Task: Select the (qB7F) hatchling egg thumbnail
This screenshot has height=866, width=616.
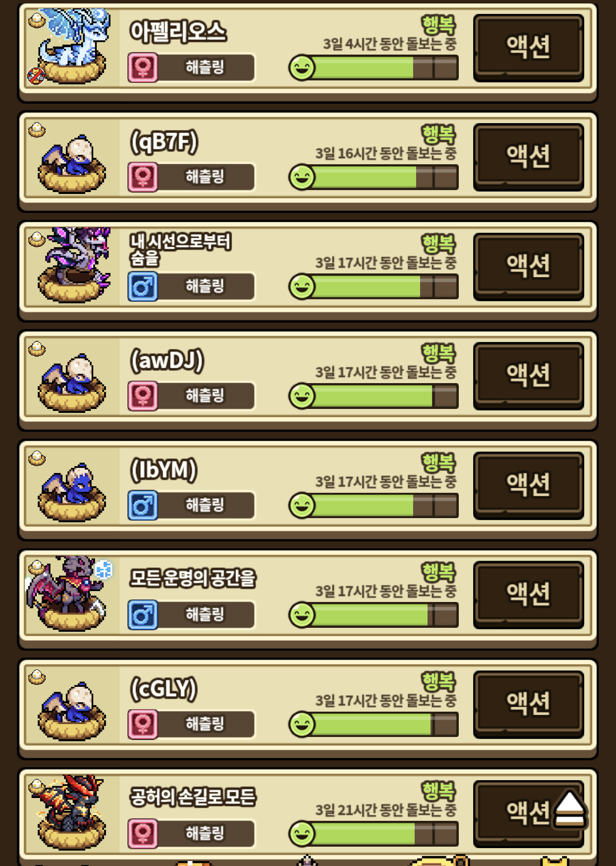Action: click(72, 164)
